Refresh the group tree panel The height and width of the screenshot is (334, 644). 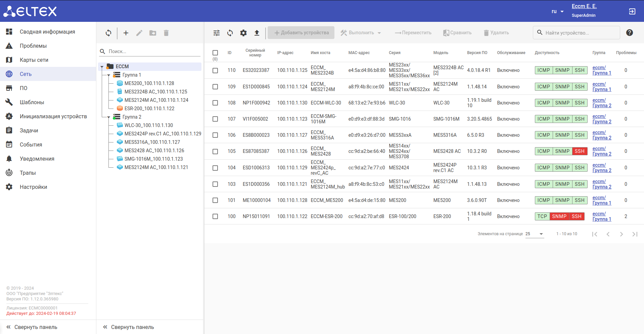(108, 33)
